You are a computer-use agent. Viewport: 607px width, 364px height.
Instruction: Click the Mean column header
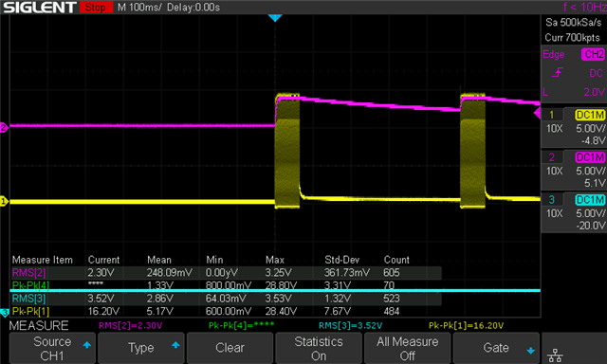[159, 260]
